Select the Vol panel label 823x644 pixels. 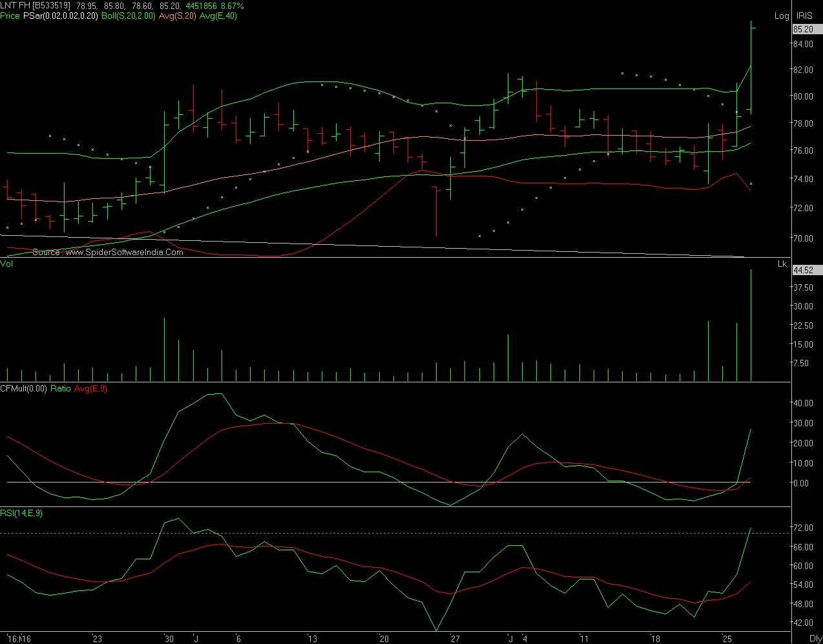click(6, 264)
